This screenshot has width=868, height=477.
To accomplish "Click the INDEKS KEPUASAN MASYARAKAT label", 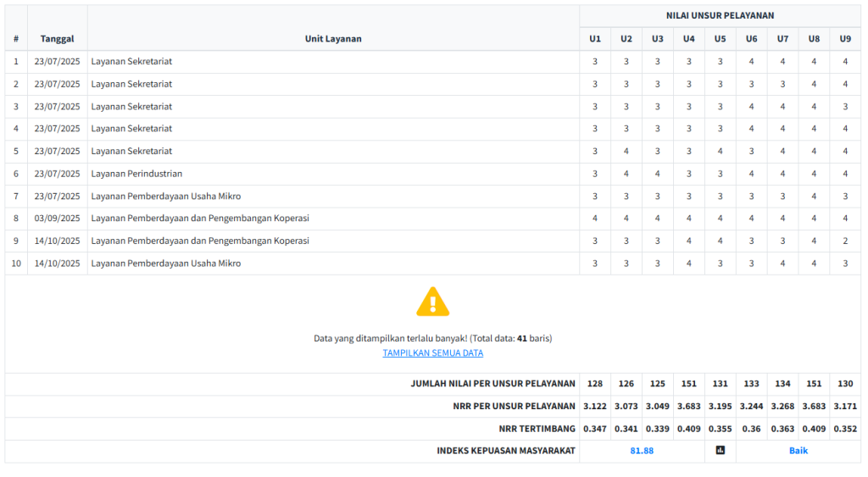I will [x=506, y=451].
